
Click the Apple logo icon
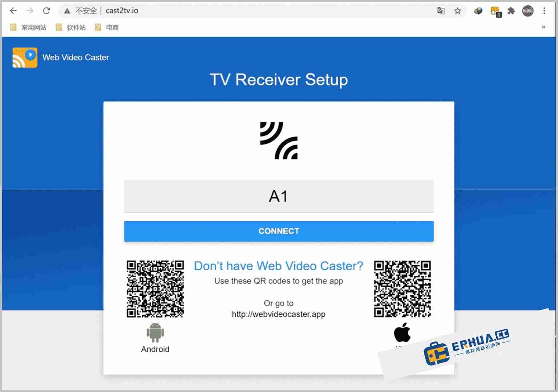[x=402, y=332]
